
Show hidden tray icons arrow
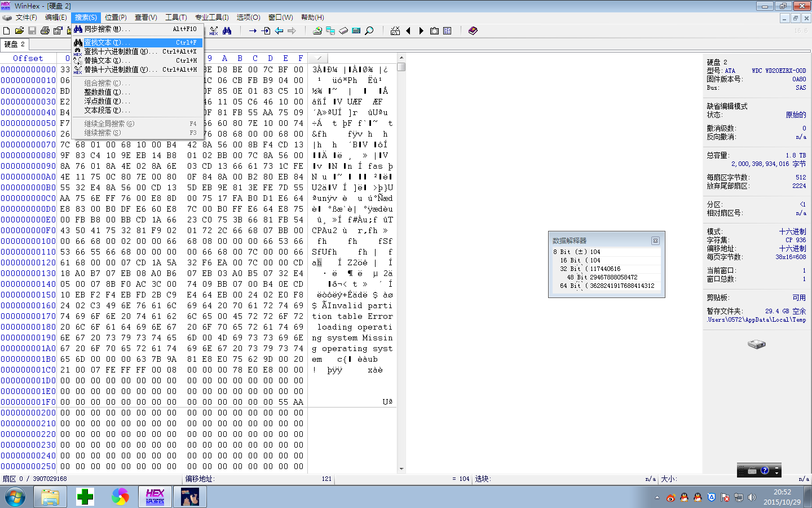coord(657,497)
